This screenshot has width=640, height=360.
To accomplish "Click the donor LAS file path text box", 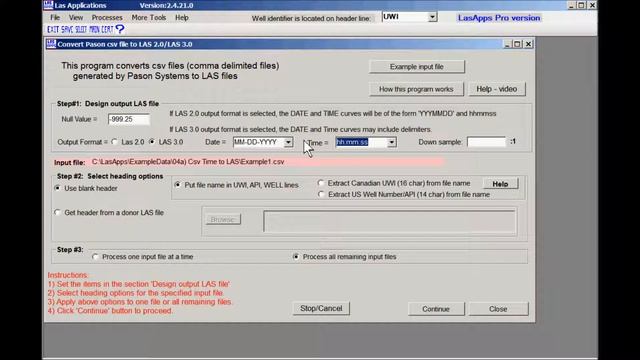I will pyautogui.click(x=389, y=221).
